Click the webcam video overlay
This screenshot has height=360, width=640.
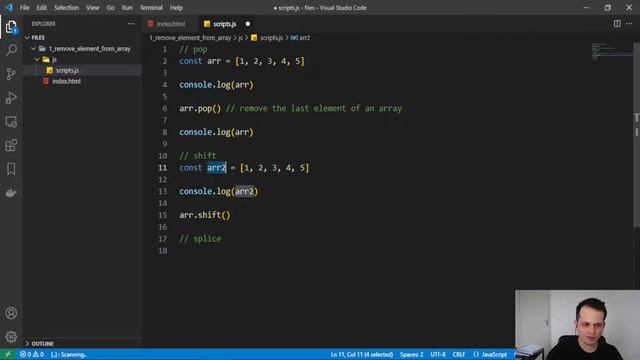577,325
